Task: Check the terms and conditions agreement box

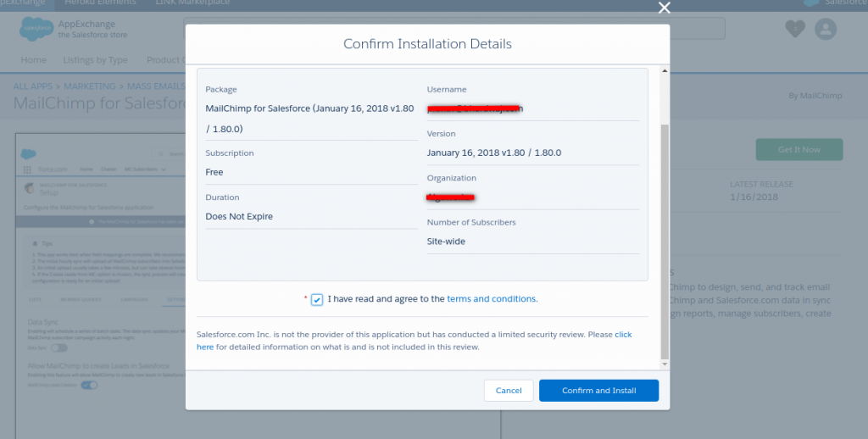Action: [x=317, y=299]
